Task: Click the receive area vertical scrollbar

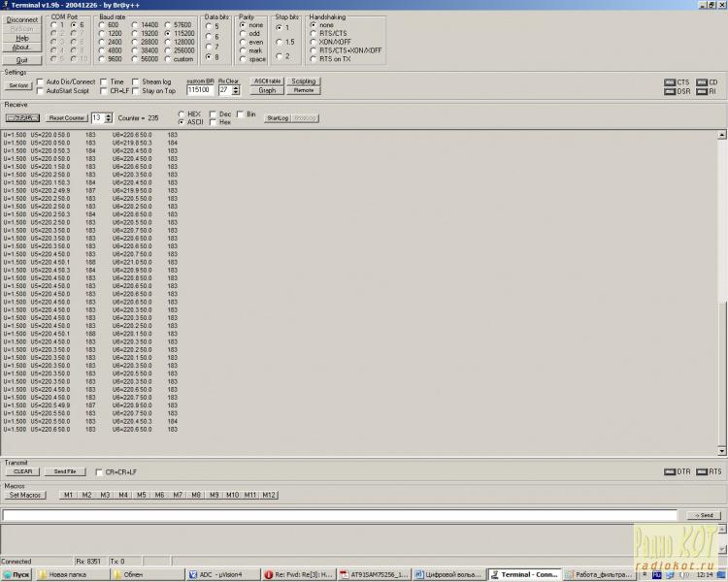Action: coord(721,291)
